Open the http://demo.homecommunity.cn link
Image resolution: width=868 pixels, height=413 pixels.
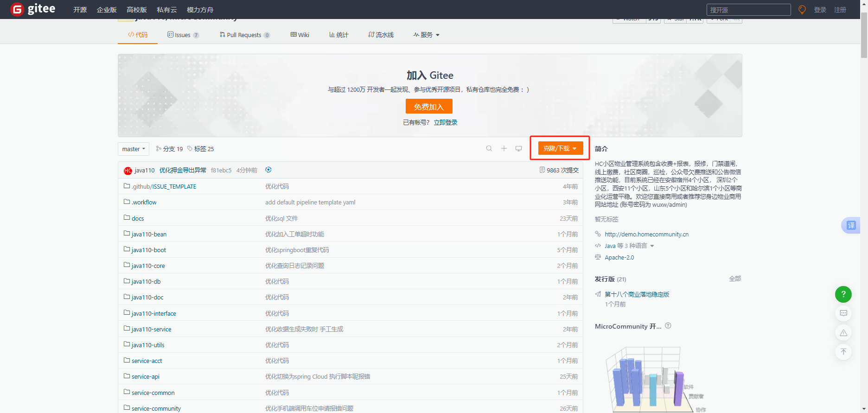[x=647, y=234]
